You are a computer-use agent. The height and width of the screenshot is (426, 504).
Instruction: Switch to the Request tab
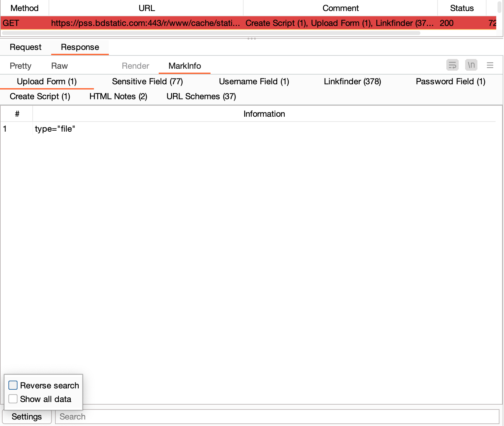pyautogui.click(x=26, y=47)
